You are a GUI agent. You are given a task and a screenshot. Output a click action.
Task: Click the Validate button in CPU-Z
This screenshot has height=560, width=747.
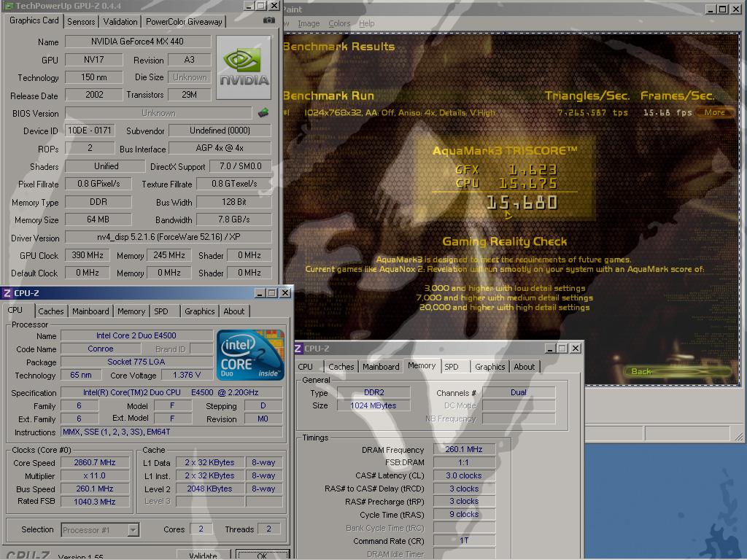[x=204, y=555]
